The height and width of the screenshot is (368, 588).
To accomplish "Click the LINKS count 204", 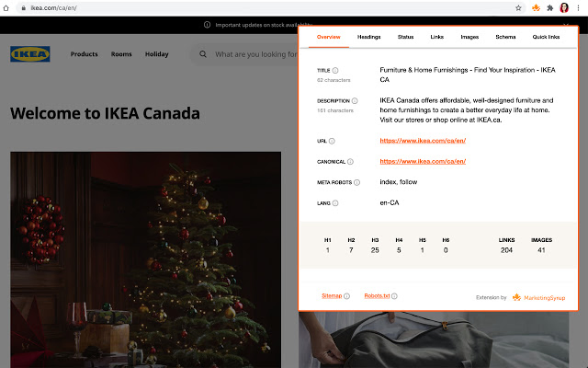I will (506, 250).
